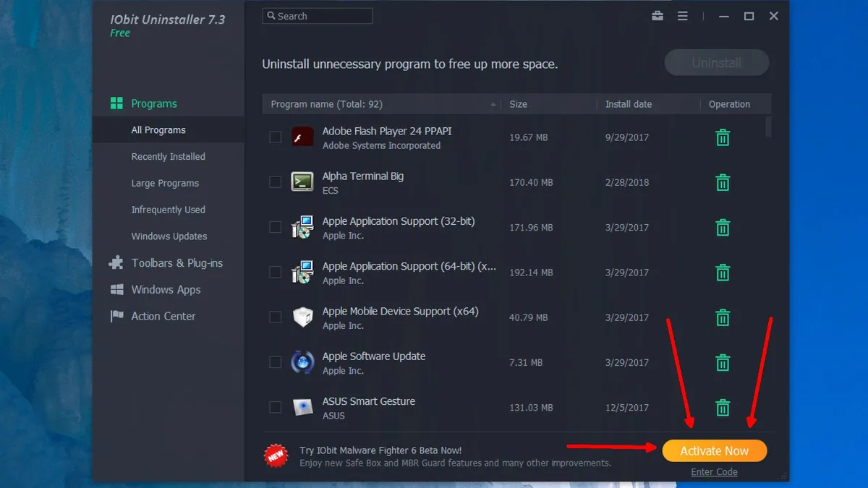This screenshot has width=868, height=488.
Task: Check the Adobe Flash Player 24 PPAPI checkbox
Action: point(275,137)
